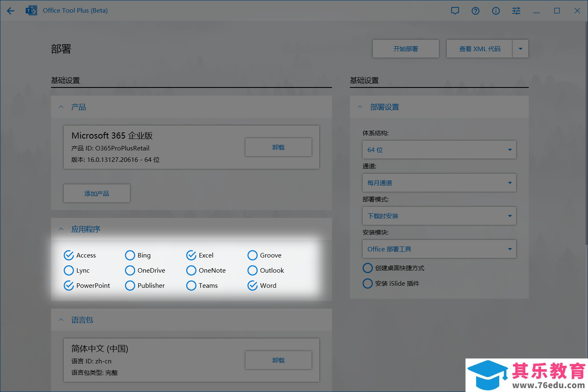Maximize the Office Tool Plus window
The height and width of the screenshot is (392, 588).
tap(557, 11)
